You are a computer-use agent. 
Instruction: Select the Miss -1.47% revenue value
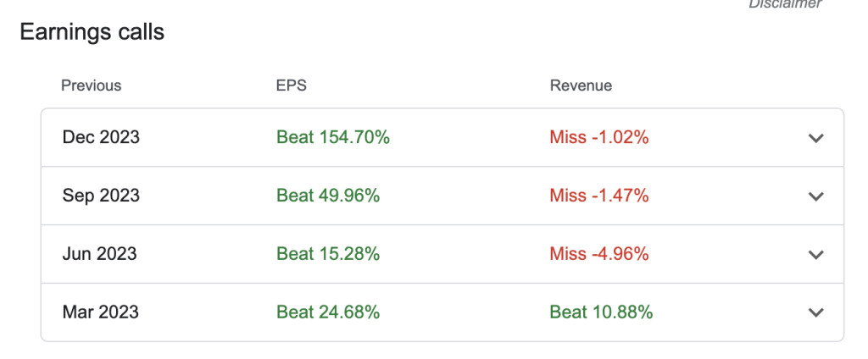tap(599, 196)
